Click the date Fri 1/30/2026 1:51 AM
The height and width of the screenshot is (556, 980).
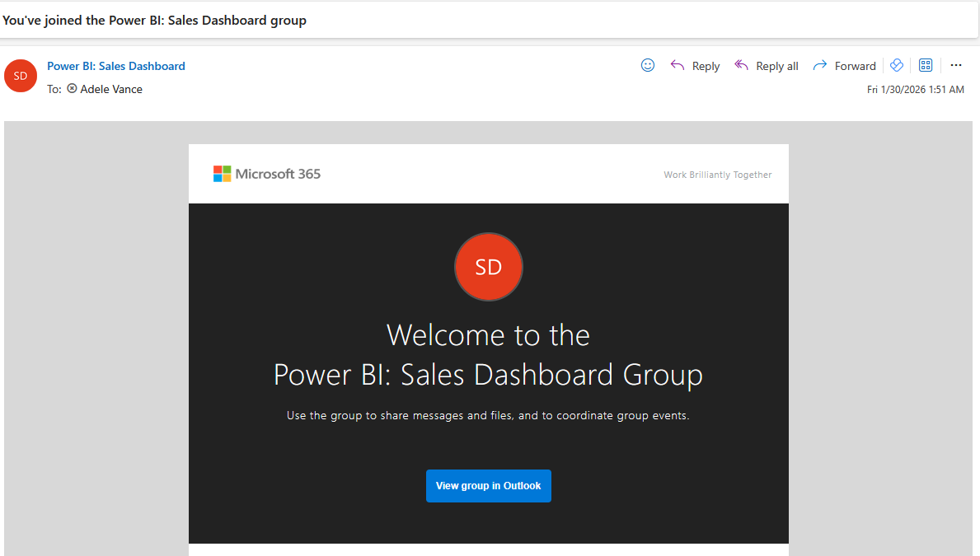tap(916, 90)
